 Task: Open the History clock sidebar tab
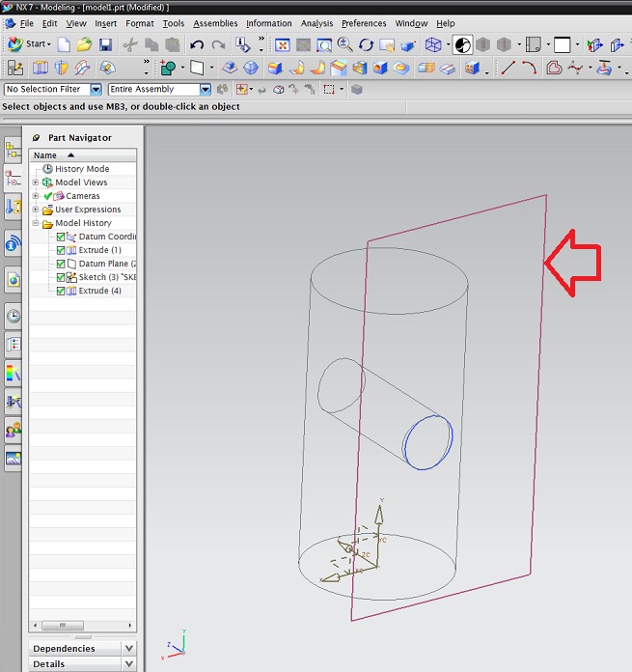(x=14, y=317)
